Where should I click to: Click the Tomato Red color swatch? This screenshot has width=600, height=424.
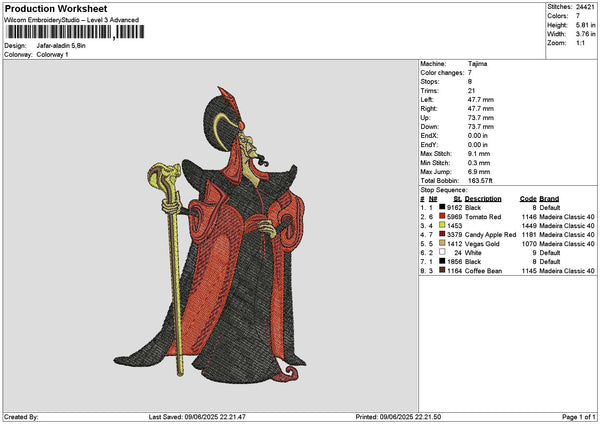(x=442, y=216)
